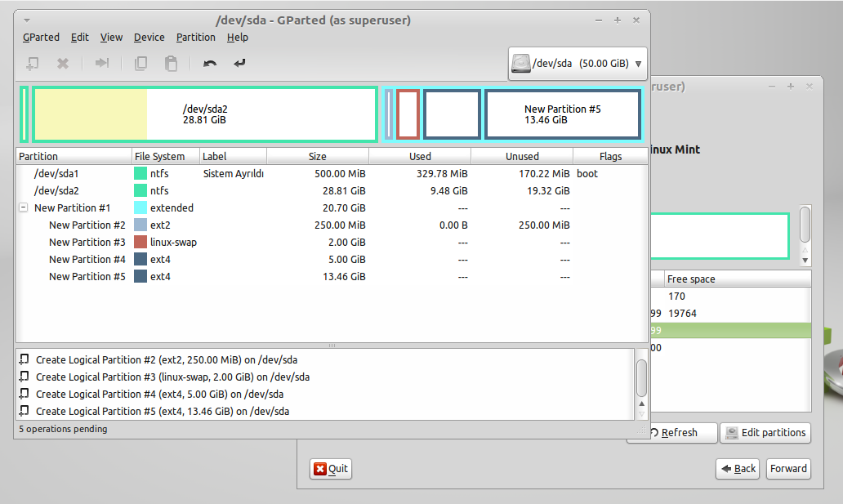Viewport: 843px width, 504px height.
Task: Select the 5.00 GiB ext4 block in disk map
Action: 453,114
